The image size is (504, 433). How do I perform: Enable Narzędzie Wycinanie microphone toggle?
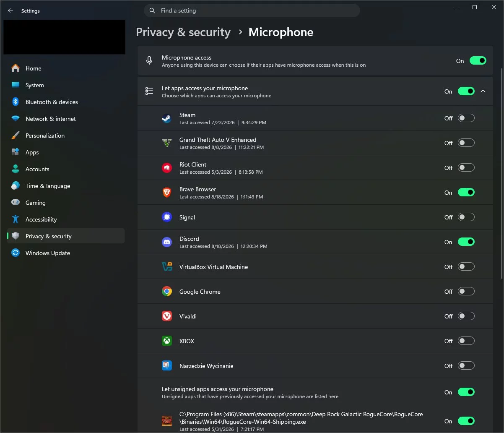(466, 366)
